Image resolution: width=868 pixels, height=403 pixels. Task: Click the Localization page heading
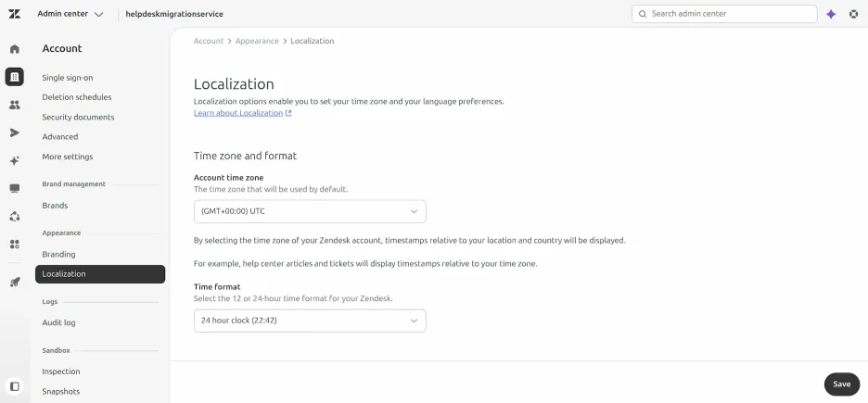click(x=234, y=84)
